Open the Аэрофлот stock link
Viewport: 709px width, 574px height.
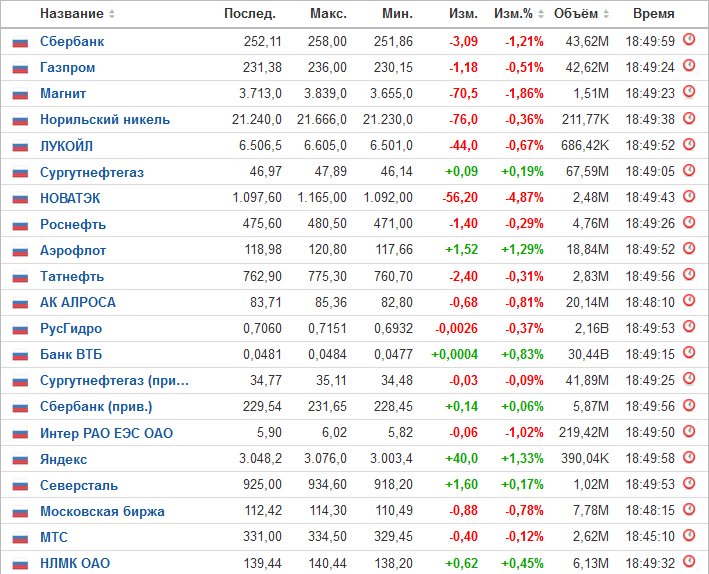[x=73, y=251]
